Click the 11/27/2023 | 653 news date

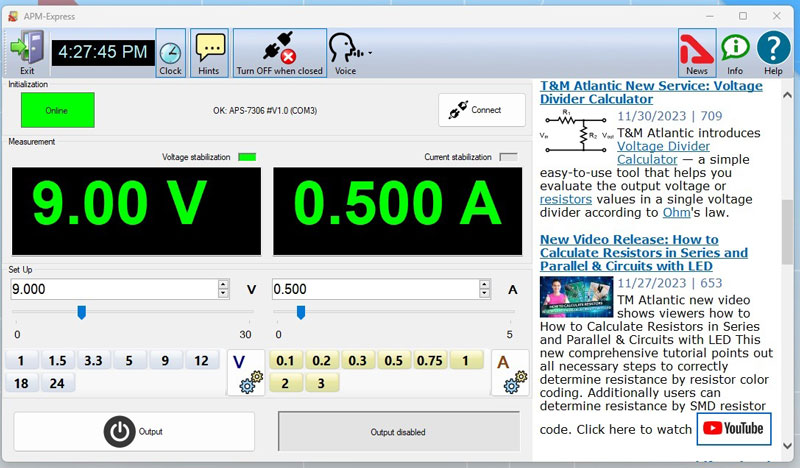pos(669,283)
